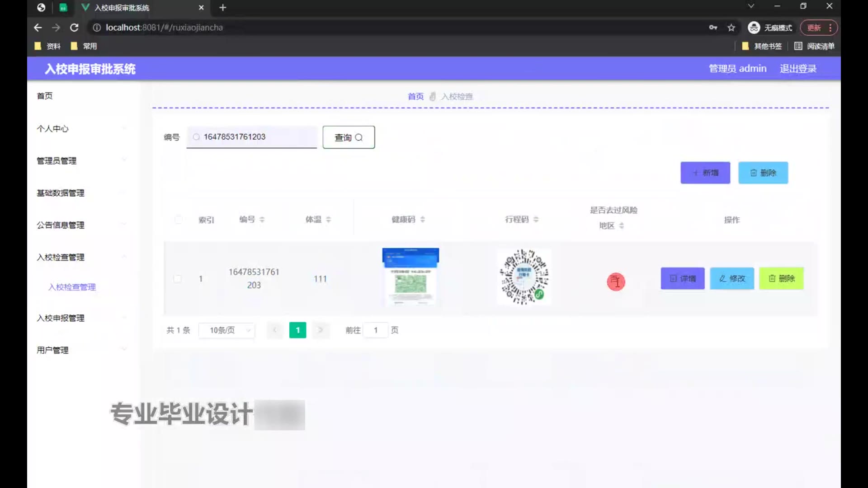Tick the checkbox for row 1
Image resolution: width=868 pixels, height=488 pixels.
coord(178,279)
